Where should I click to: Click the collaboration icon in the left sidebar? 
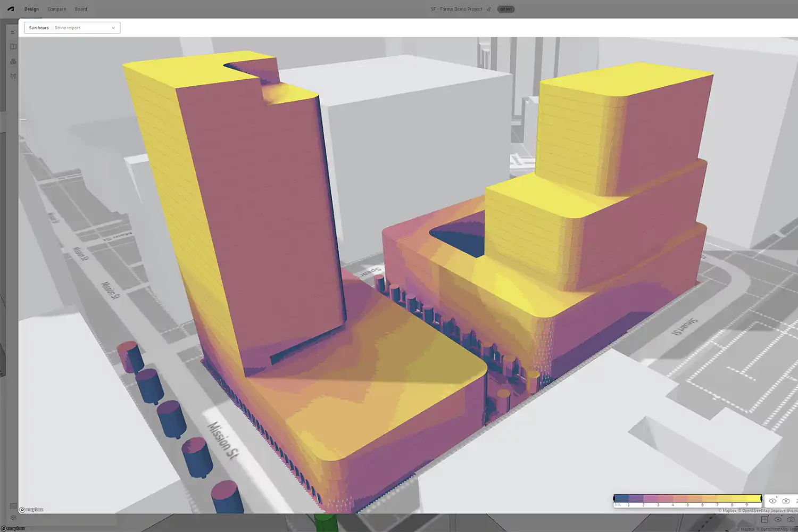(12, 61)
